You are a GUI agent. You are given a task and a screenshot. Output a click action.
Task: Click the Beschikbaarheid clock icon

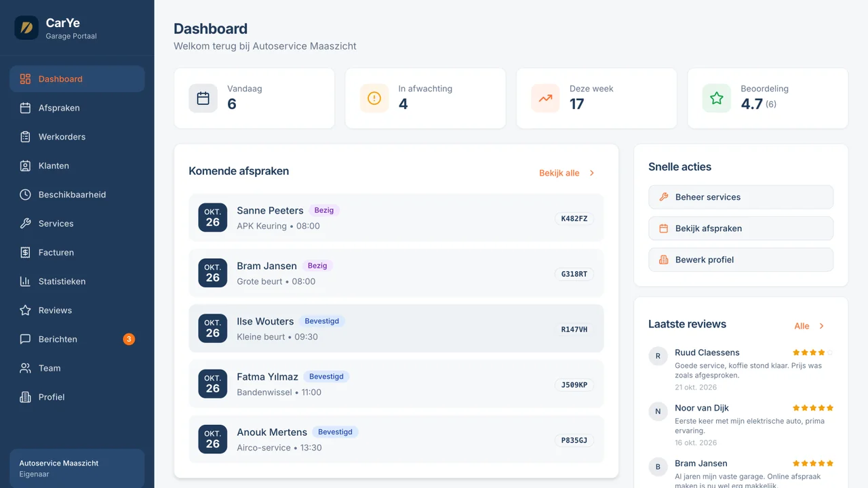(x=25, y=195)
